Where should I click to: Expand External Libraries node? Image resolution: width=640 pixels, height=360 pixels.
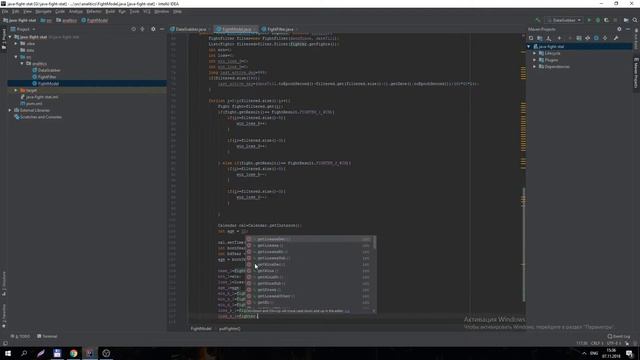10,110
